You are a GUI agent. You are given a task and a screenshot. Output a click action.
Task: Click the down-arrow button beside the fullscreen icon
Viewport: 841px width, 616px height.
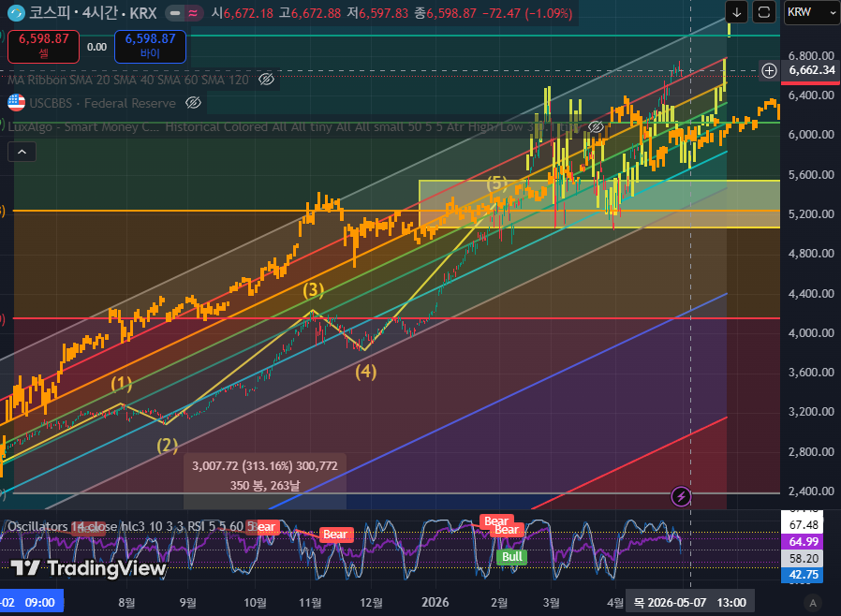pyautogui.click(x=737, y=12)
